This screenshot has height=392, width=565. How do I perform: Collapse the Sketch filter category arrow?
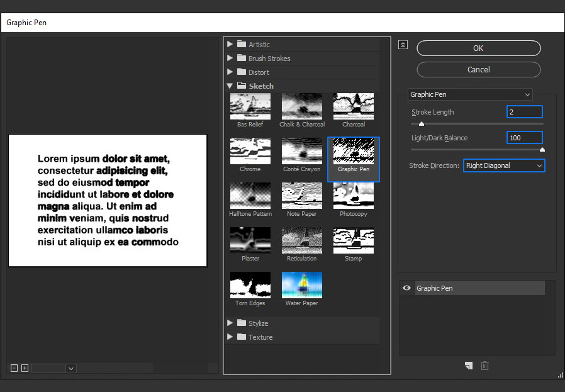click(230, 86)
